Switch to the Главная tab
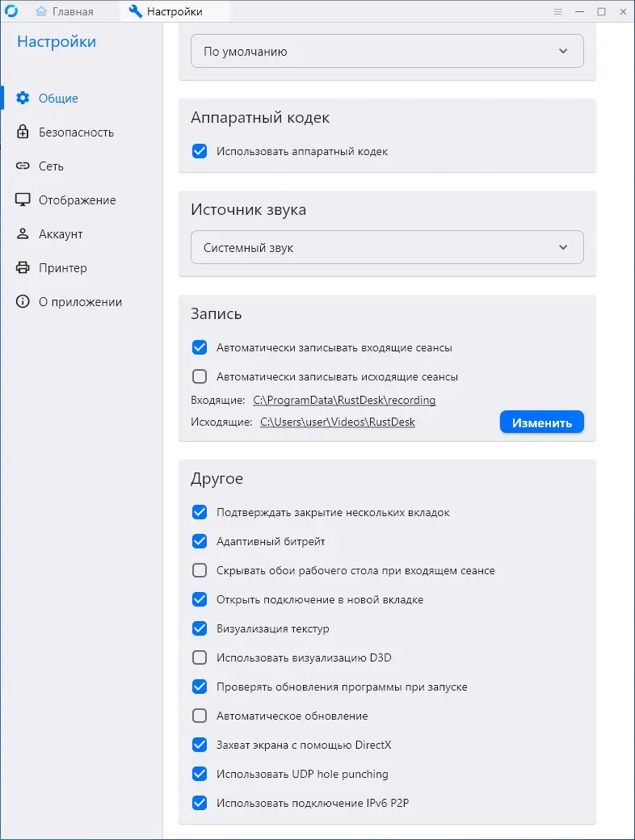This screenshot has width=635, height=840. tap(65, 11)
